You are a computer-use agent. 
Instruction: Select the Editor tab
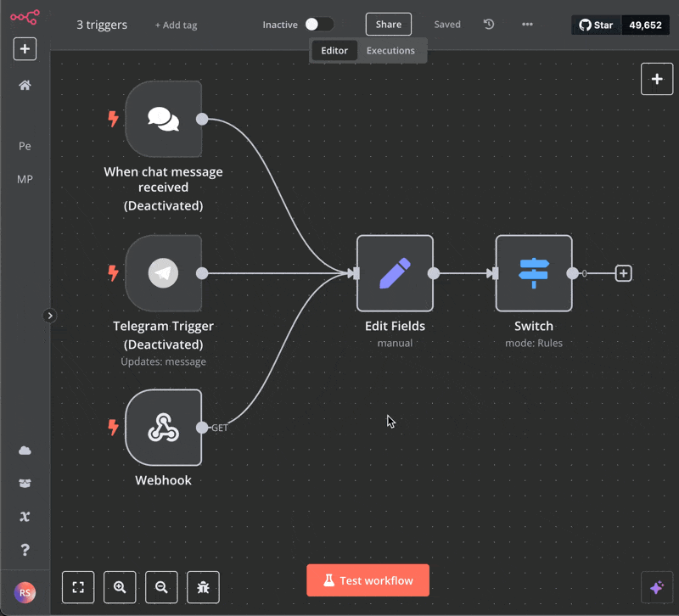coord(334,50)
